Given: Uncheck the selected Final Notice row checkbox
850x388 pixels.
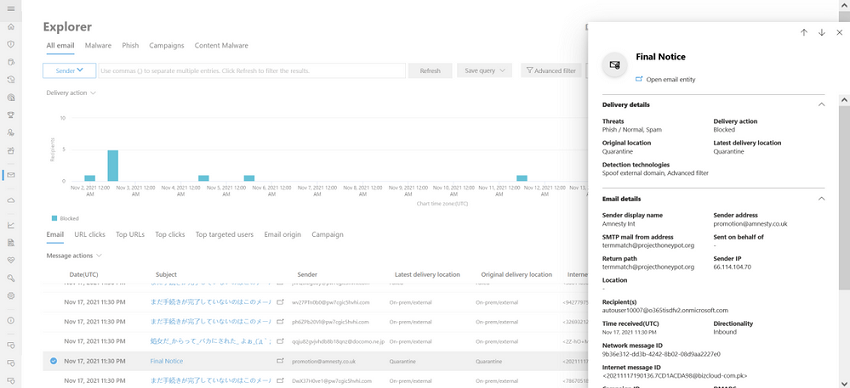Looking at the screenshot, I should point(53,361).
